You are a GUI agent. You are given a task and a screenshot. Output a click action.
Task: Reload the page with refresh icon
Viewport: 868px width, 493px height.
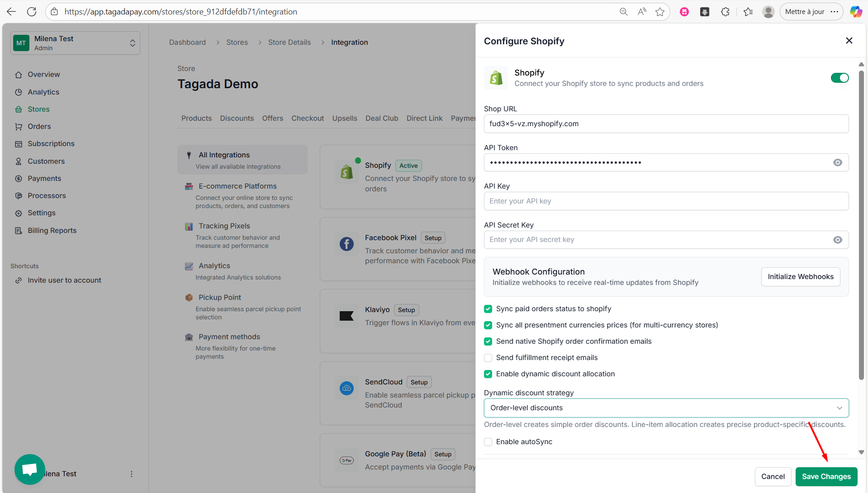[x=32, y=12]
